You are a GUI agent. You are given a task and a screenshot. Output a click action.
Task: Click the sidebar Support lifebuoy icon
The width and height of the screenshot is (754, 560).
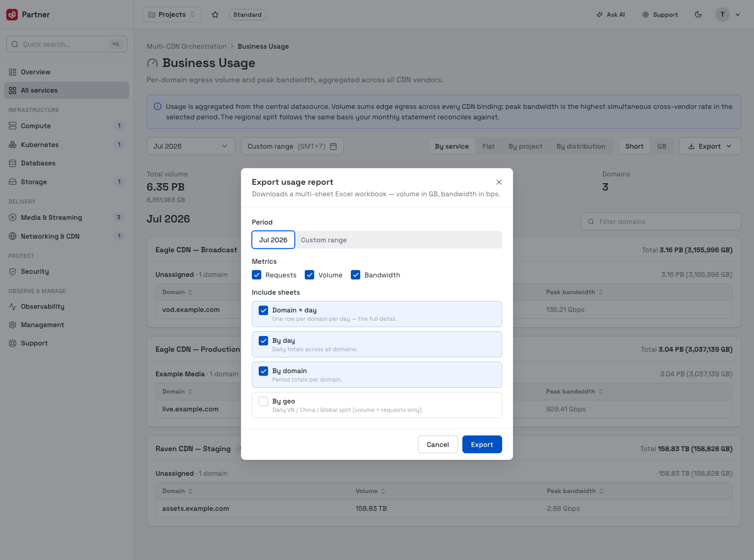pyautogui.click(x=13, y=343)
